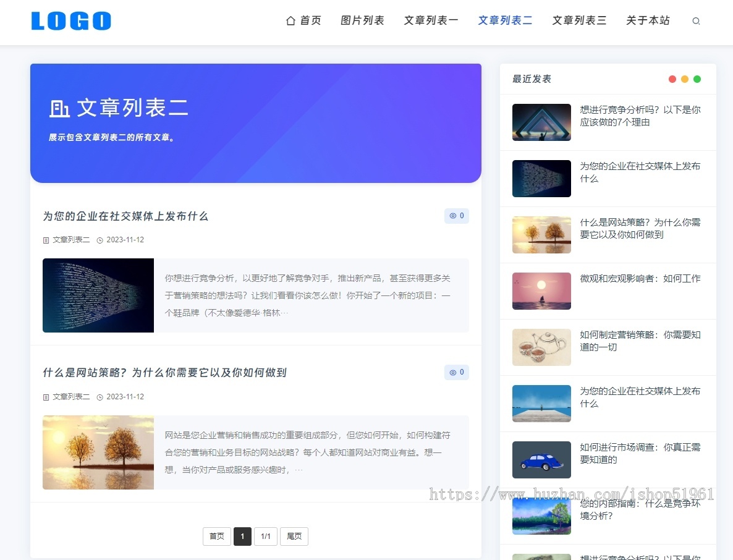Click second article excerpt starting 网站是您企业营销
Screen dimensions: 733x560
307,452
